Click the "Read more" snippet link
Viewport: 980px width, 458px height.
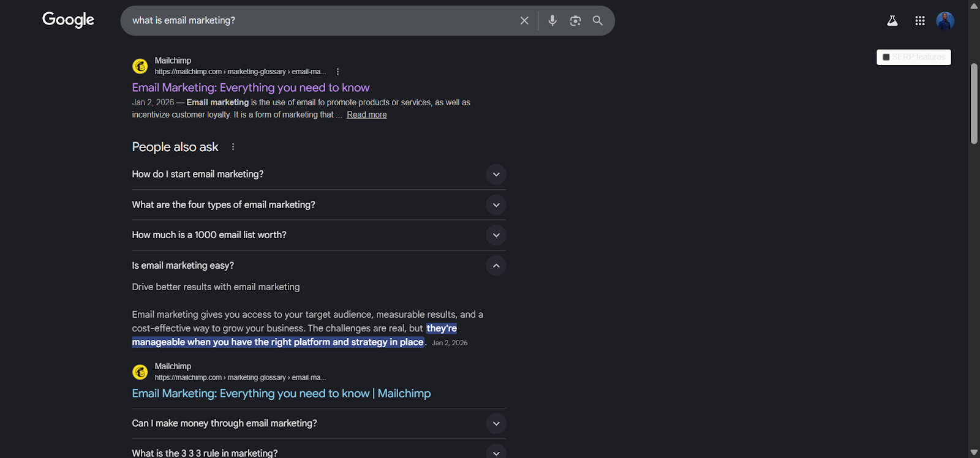(366, 114)
